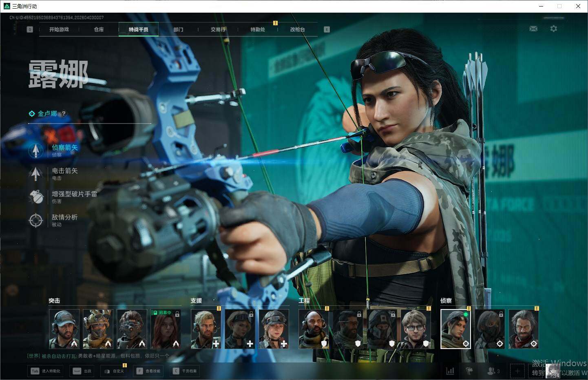
Task: Open the 干员档案 button
Action: pos(185,371)
